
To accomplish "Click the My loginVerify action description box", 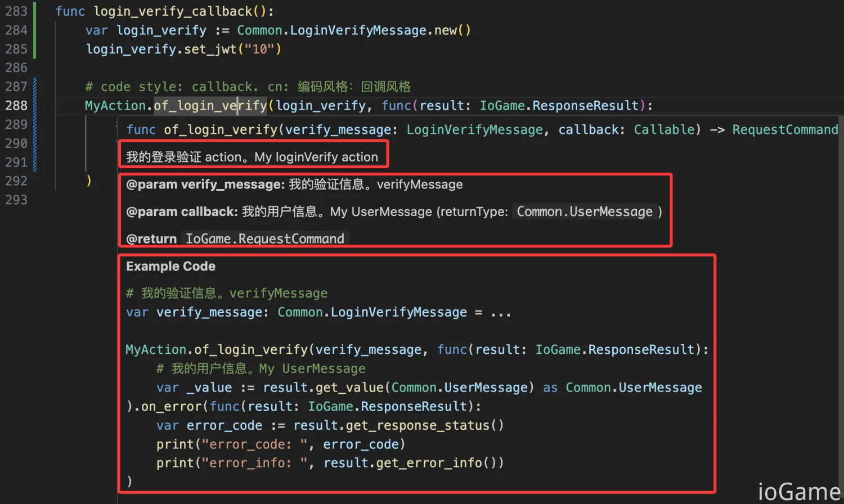I will click(x=253, y=156).
